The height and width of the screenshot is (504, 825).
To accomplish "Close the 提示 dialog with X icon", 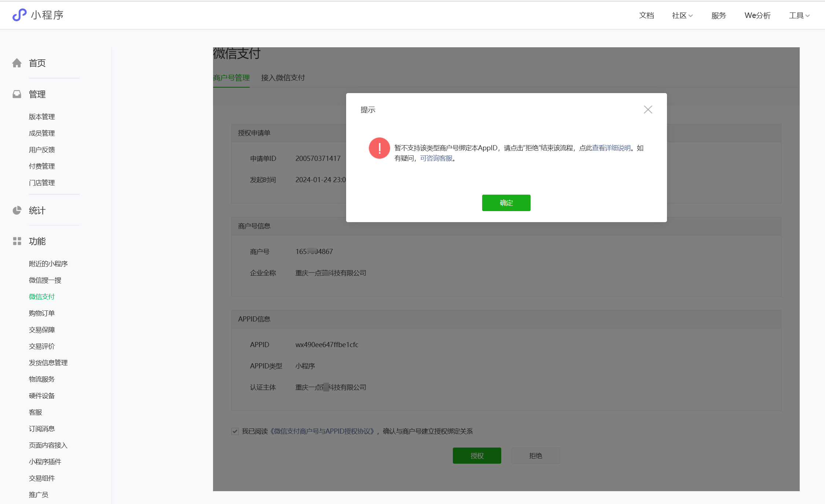I will [648, 110].
